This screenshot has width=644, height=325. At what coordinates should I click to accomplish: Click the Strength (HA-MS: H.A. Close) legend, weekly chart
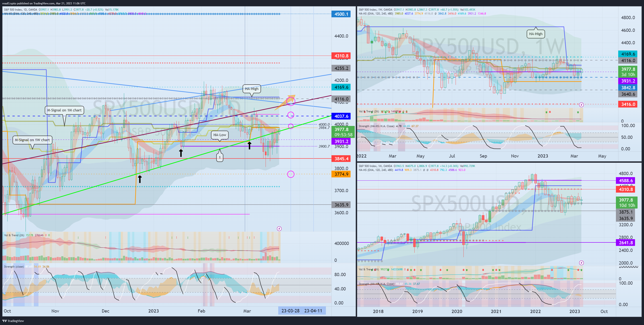tap(377, 126)
